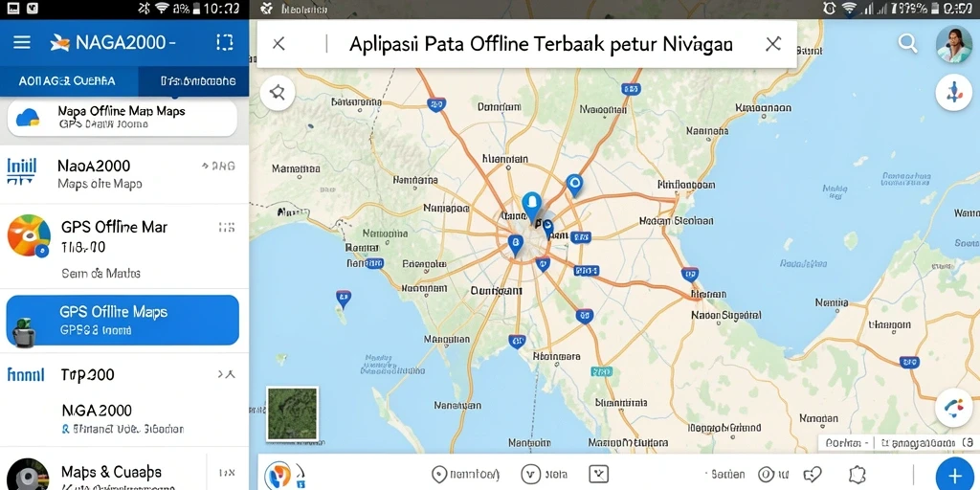The image size is (980, 490).
Task: Switch to the second dark header tab
Action: pos(193,81)
